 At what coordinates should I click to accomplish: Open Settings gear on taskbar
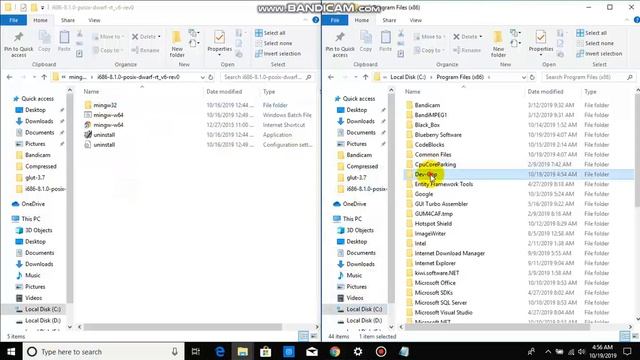click(358, 351)
